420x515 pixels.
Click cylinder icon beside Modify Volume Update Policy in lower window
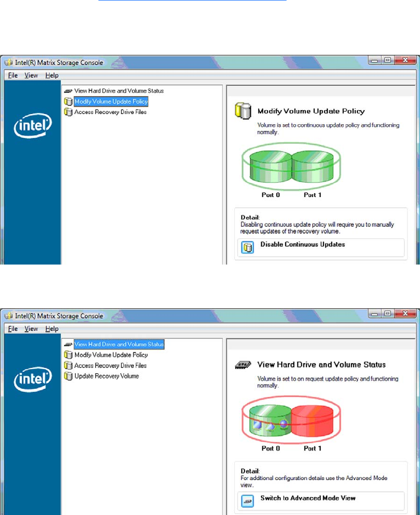tap(68, 355)
